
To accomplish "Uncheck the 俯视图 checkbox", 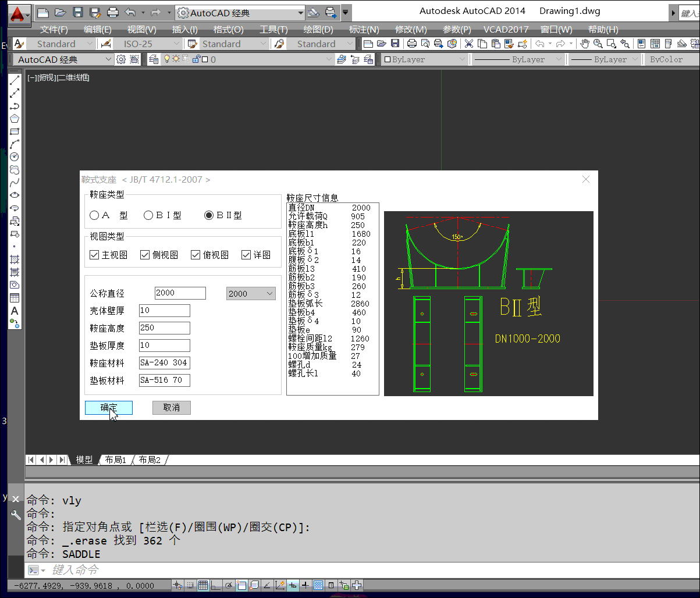I will [196, 255].
